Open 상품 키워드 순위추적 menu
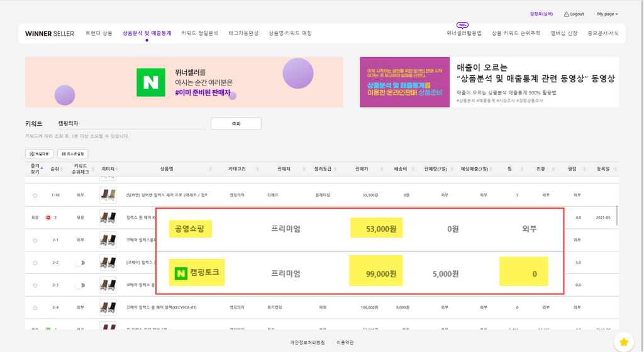644x352 pixels. click(516, 33)
